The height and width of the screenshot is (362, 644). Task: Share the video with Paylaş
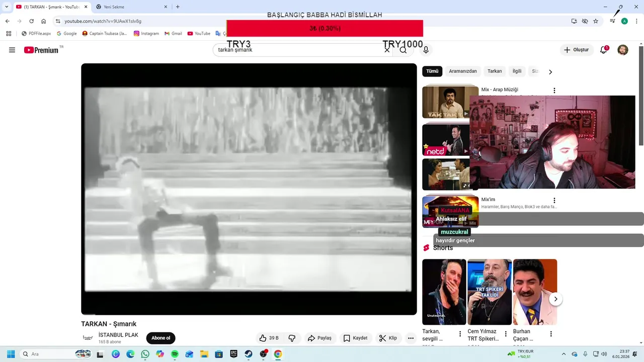[x=319, y=338]
